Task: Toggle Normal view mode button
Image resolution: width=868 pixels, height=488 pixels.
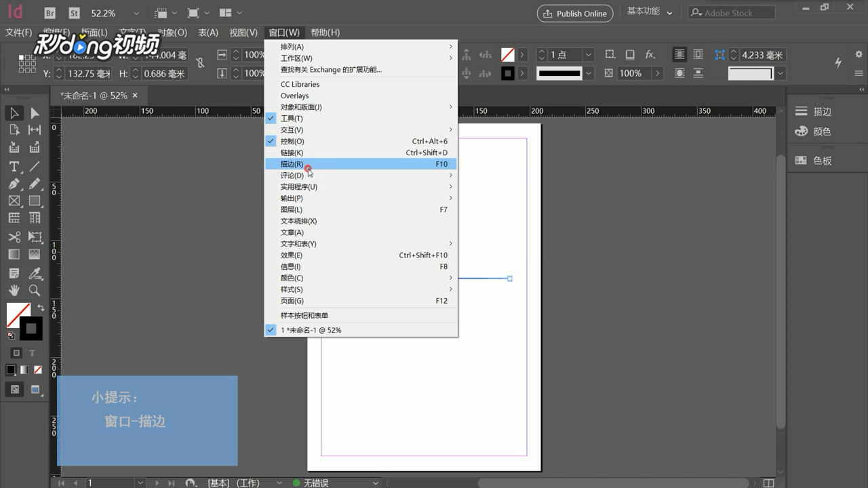Action: [x=15, y=390]
